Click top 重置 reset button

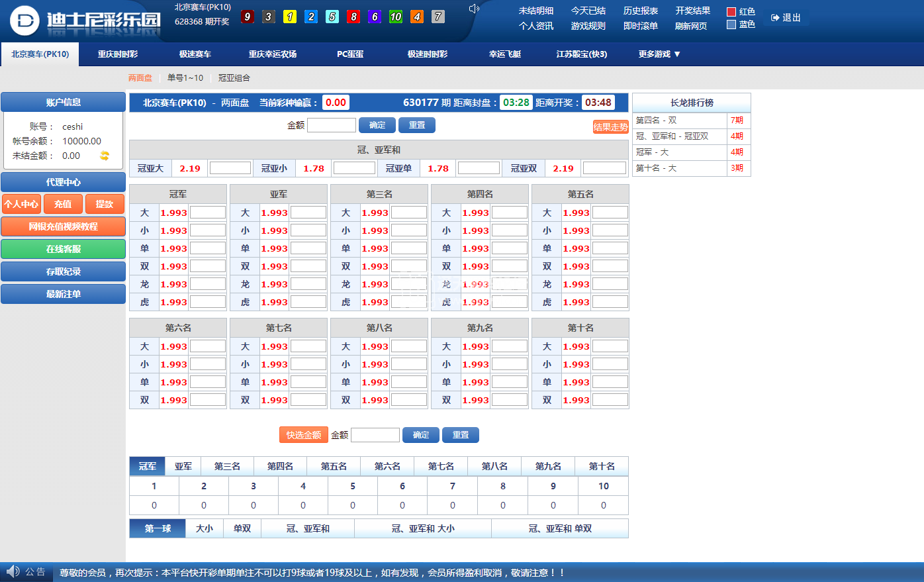[x=417, y=125]
